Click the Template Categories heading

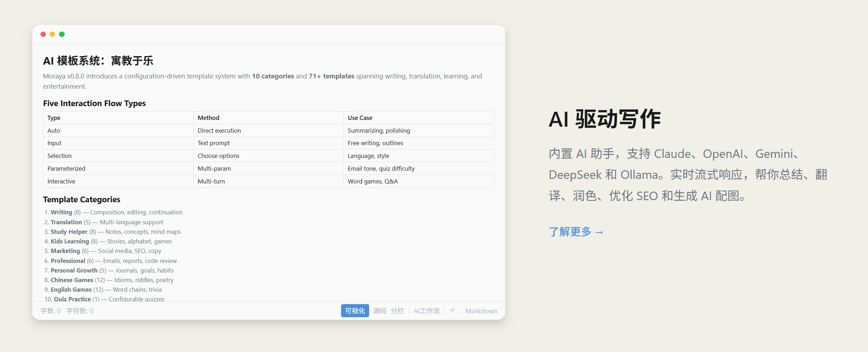pyautogui.click(x=82, y=199)
